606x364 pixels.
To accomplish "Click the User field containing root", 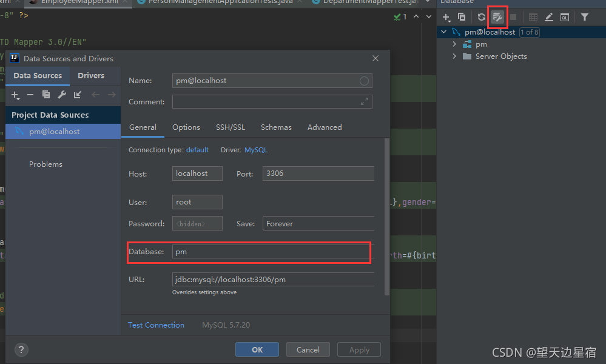I will [x=197, y=202].
